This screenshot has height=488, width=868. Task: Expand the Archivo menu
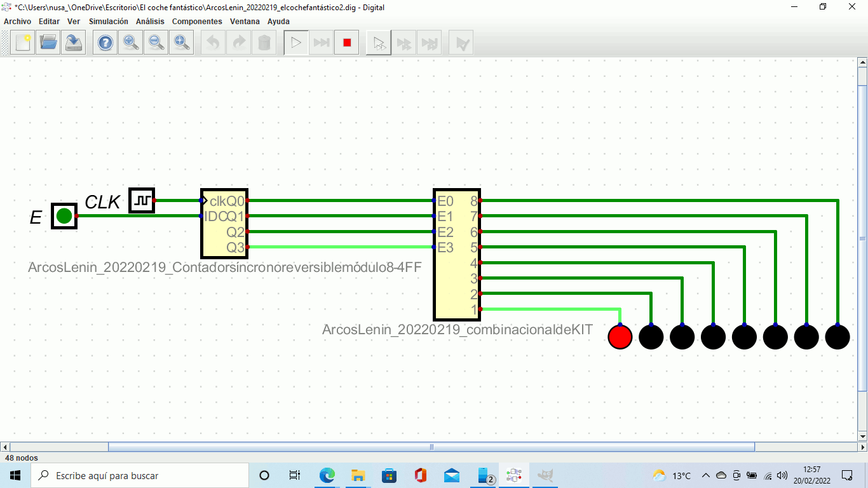tap(17, 22)
